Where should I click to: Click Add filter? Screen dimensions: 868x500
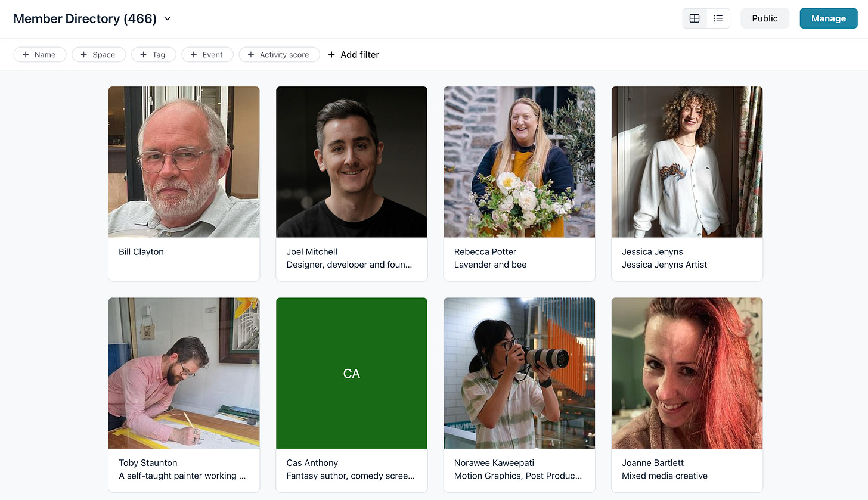[x=354, y=55]
